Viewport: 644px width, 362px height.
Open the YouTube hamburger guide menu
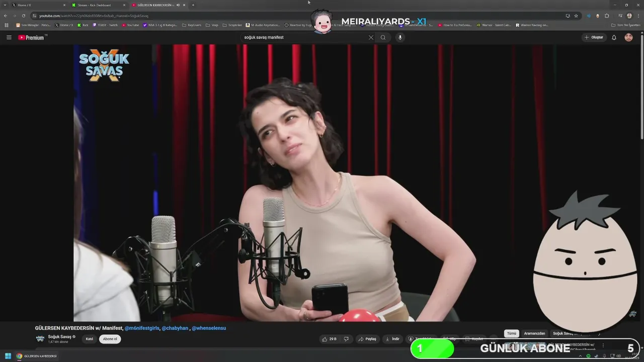[x=9, y=37]
